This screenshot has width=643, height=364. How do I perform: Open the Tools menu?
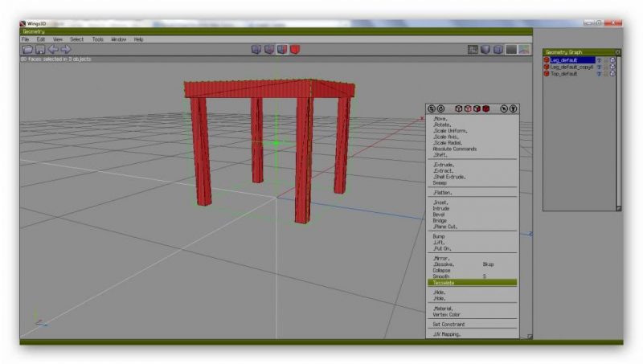(x=98, y=39)
